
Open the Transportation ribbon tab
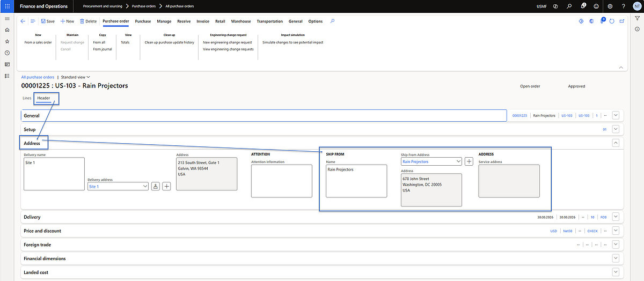[269, 21]
